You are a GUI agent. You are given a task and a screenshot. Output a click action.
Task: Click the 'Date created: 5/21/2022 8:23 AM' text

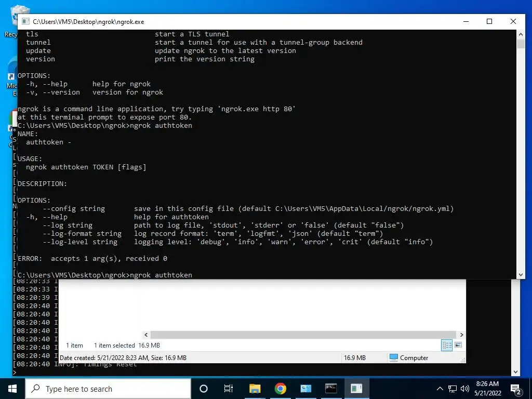(104, 357)
